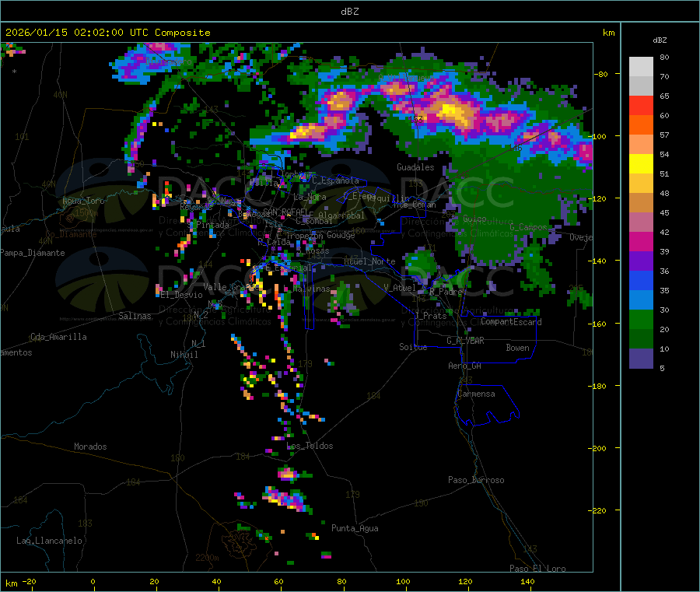Click the Morados location label
The height and width of the screenshot is (592, 700).
[90, 447]
